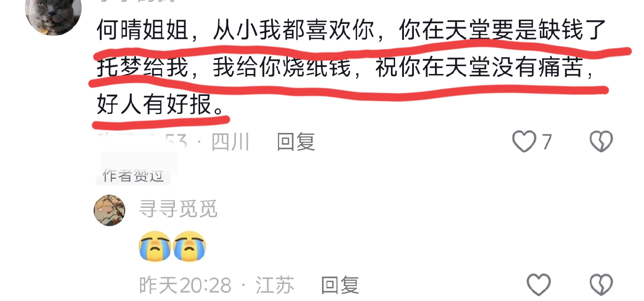
Task: Open the gray cat avatar profile
Action: pos(53,15)
